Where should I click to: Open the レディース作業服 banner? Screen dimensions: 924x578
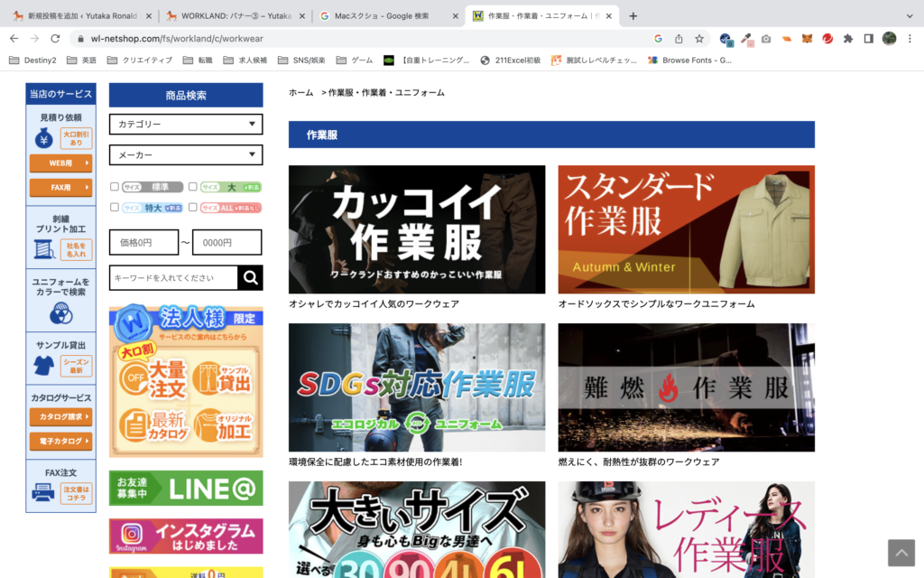[687, 529]
